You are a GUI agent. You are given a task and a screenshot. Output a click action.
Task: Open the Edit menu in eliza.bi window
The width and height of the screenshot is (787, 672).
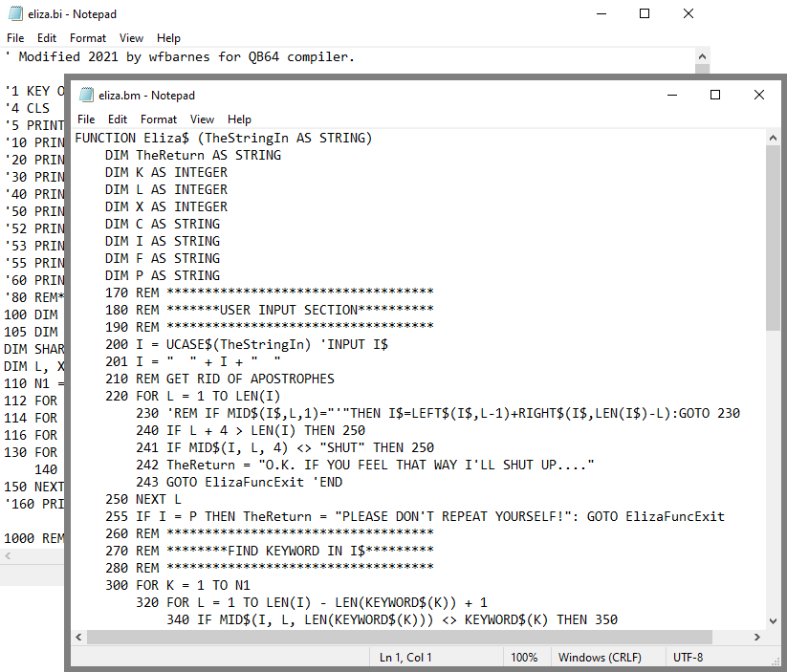point(47,38)
